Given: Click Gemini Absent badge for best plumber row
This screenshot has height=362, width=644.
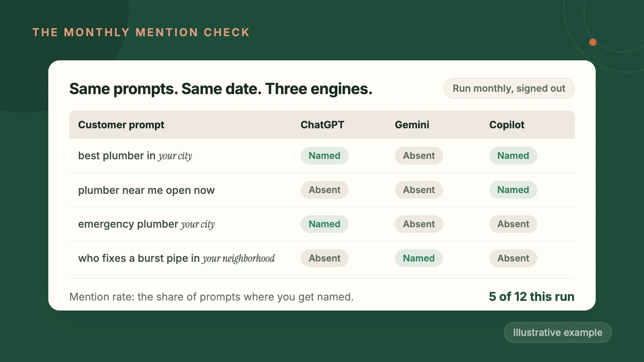Looking at the screenshot, I should tap(419, 156).
